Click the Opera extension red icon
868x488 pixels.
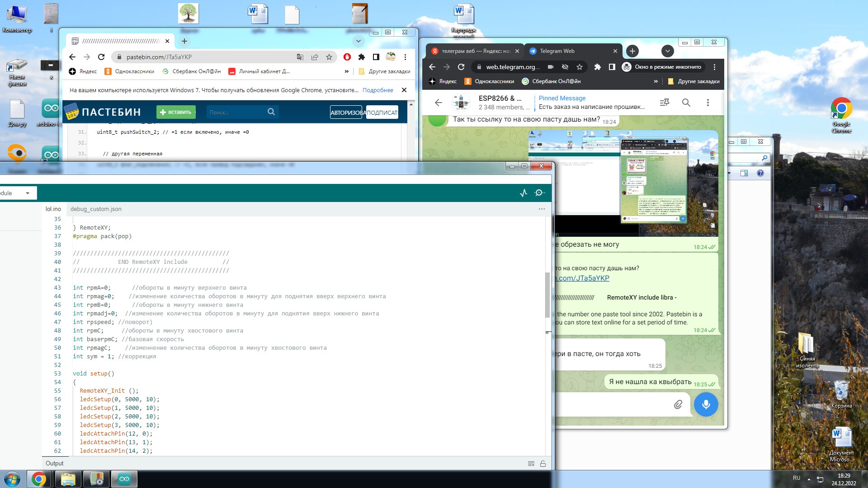(x=347, y=57)
